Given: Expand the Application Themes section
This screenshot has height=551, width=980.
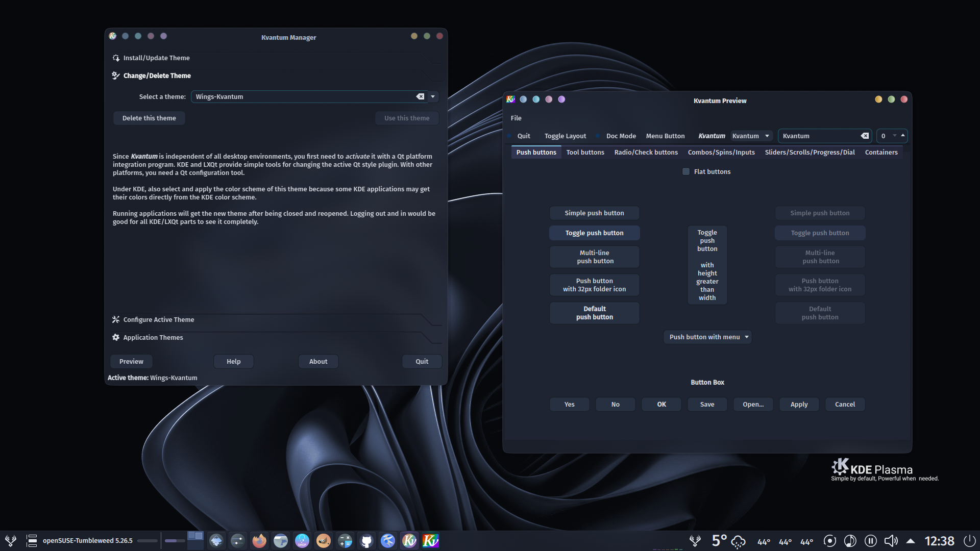Looking at the screenshot, I should [276, 337].
